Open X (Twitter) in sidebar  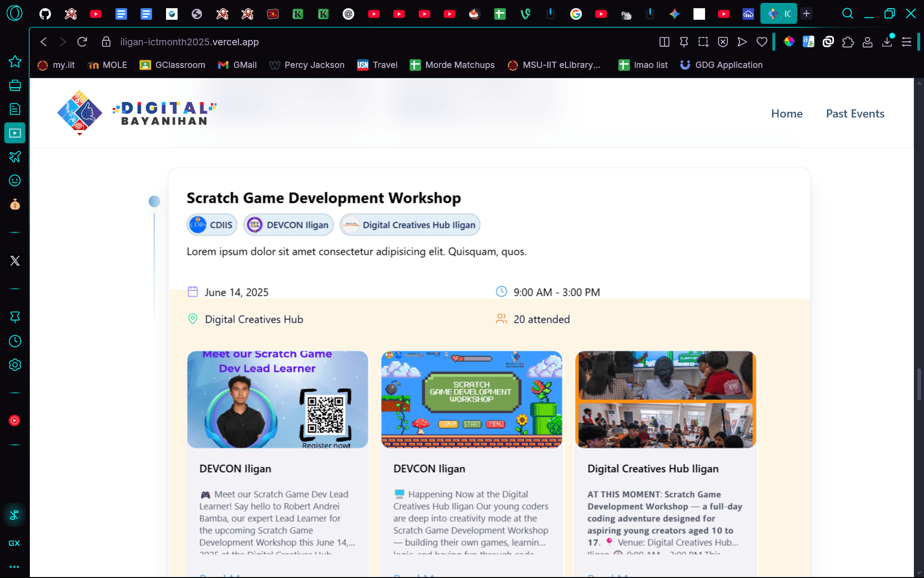coord(15,261)
